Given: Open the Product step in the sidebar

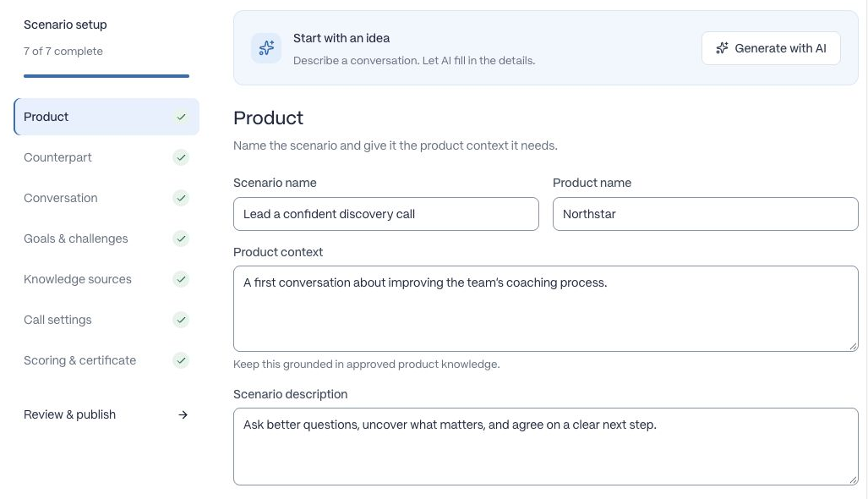Looking at the screenshot, I should click(x=106, y=117).
